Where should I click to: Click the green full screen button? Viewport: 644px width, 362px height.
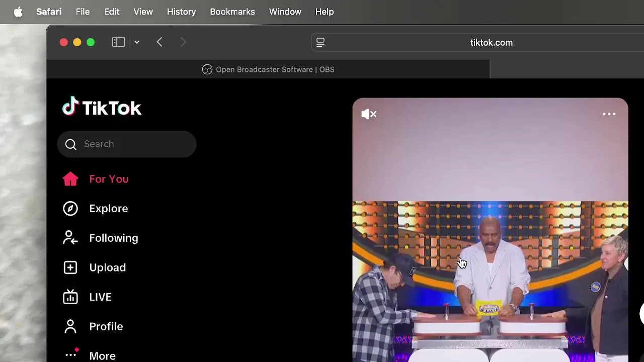pyautogui.click(x=91, y=42)
